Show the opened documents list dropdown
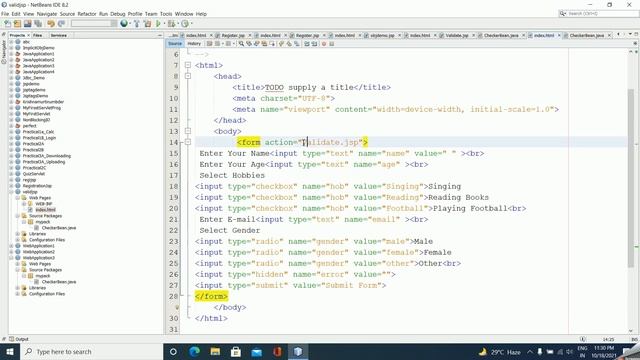640x360 pixels. tap(630, 34)
